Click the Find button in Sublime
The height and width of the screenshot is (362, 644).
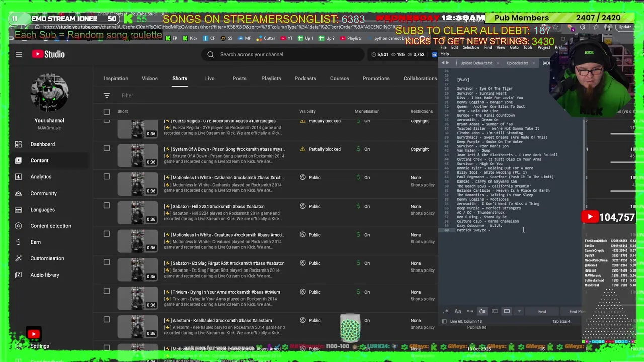click(542, 312)
